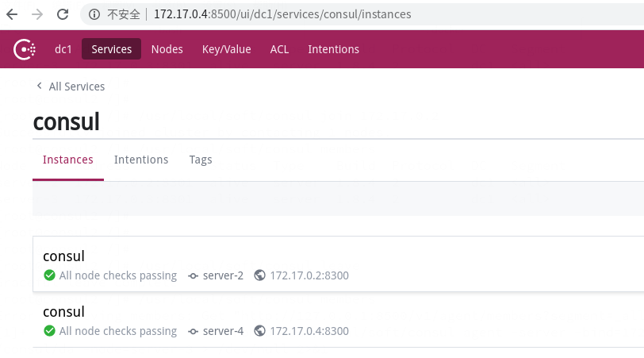Open site info icon in address bar
The height and width of the screenshot is (358, 644).
pyautogui.click(x=94, y=14)
